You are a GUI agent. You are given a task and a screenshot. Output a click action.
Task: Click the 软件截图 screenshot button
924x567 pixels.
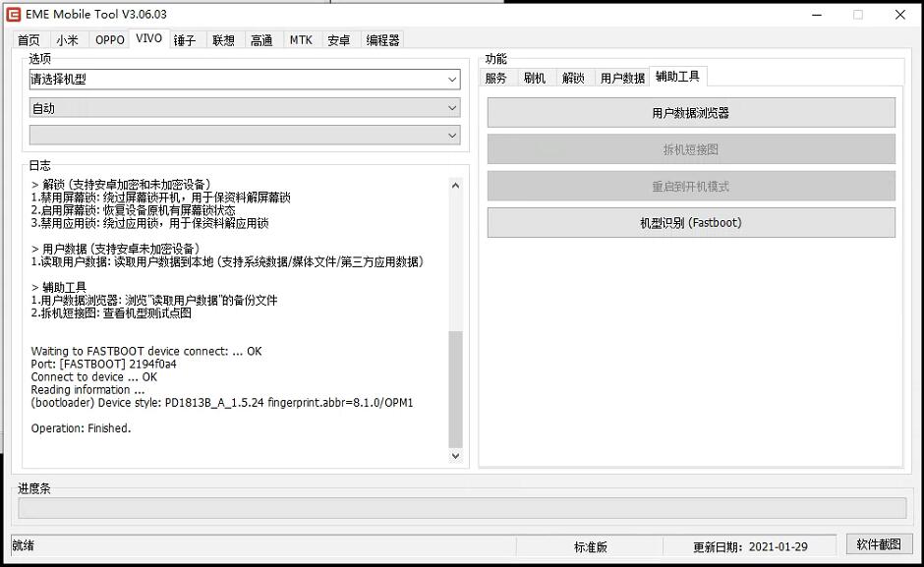point(879,544)
